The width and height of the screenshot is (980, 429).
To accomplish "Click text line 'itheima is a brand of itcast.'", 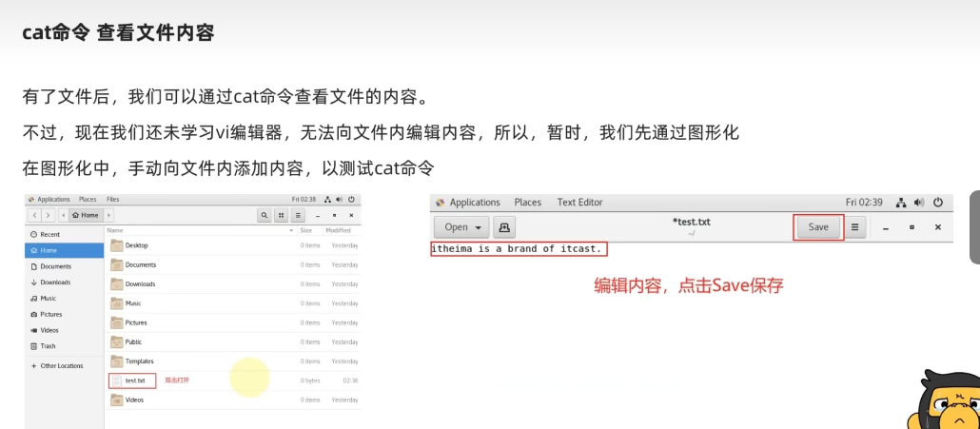I will [518, 249].
